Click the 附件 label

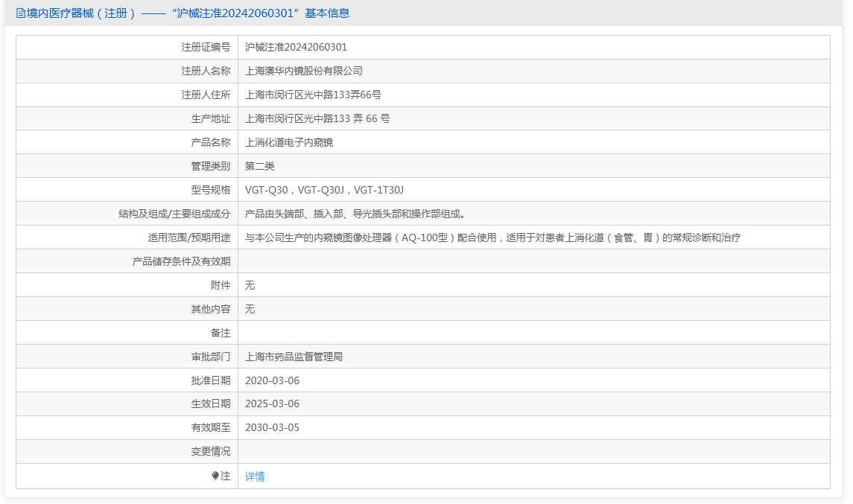click(x=221, y=285)
